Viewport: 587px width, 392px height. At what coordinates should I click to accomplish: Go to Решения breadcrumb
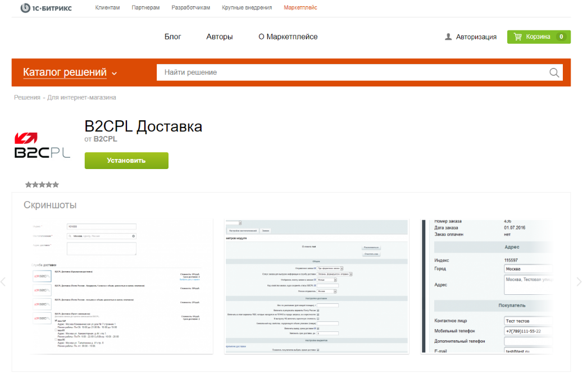coord(27,97)
